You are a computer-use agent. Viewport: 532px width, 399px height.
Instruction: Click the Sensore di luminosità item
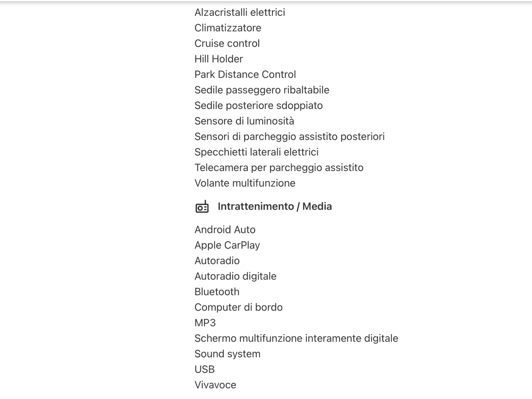[244, 121]
